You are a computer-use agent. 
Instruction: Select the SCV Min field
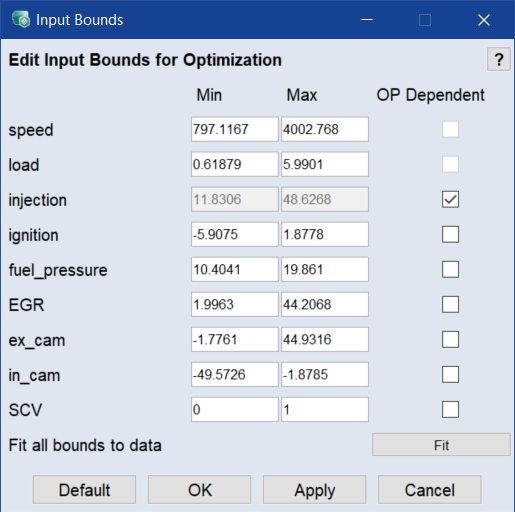click(235, 409)
